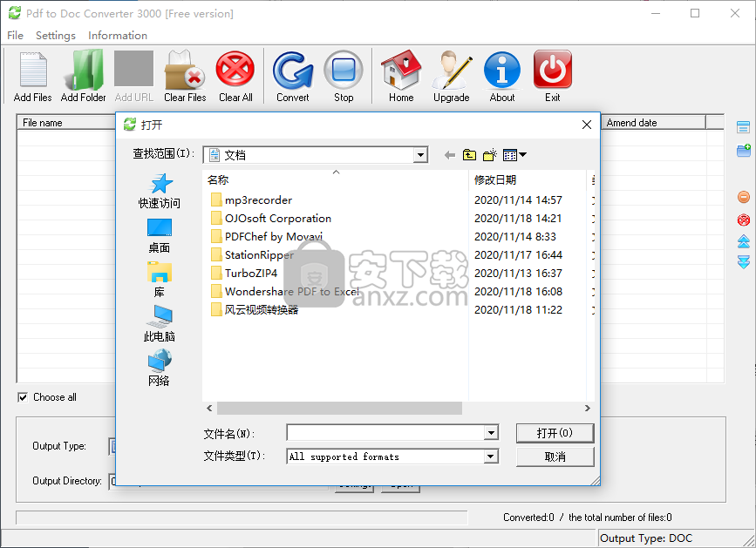
Task: Click the Amend date column header
Action: pos(653,123)
